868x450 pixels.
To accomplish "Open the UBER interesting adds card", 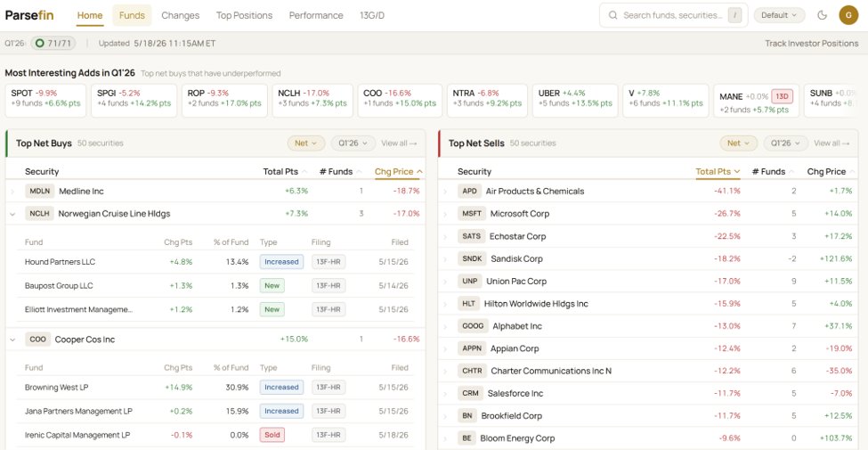I will pyautogui.click(x=575, y=101).
